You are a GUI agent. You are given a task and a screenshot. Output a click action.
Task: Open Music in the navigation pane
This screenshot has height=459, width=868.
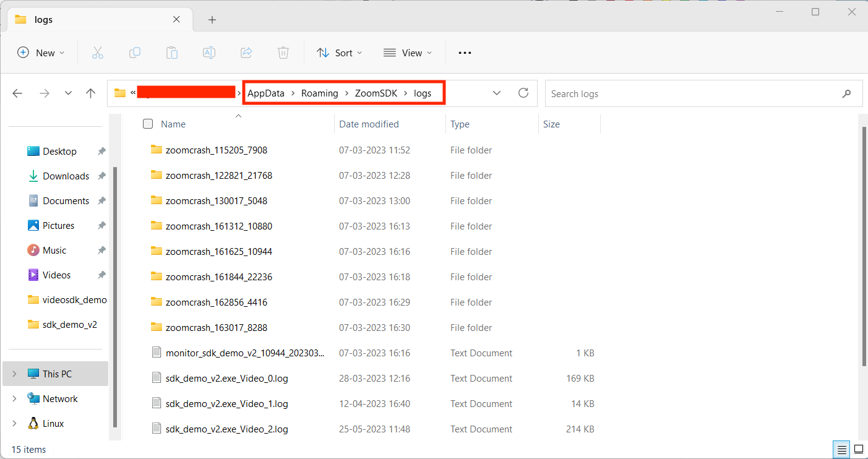(54, 250)
